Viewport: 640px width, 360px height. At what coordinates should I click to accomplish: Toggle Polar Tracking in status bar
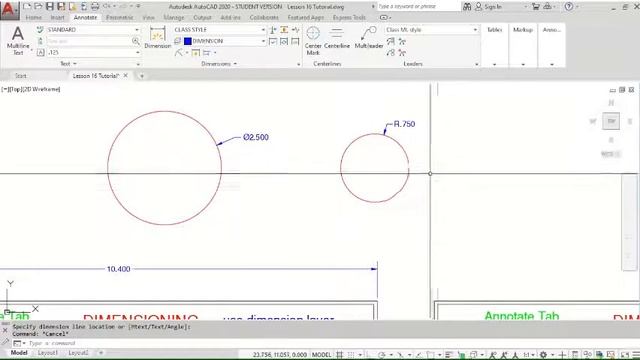coord(382,355)
